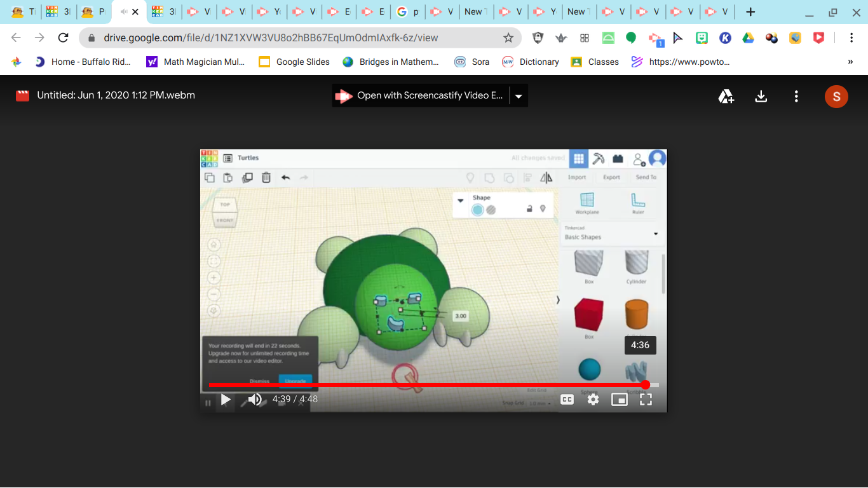
Task: Bookmark this page with the star icon
Action: (x=508, y=37)
